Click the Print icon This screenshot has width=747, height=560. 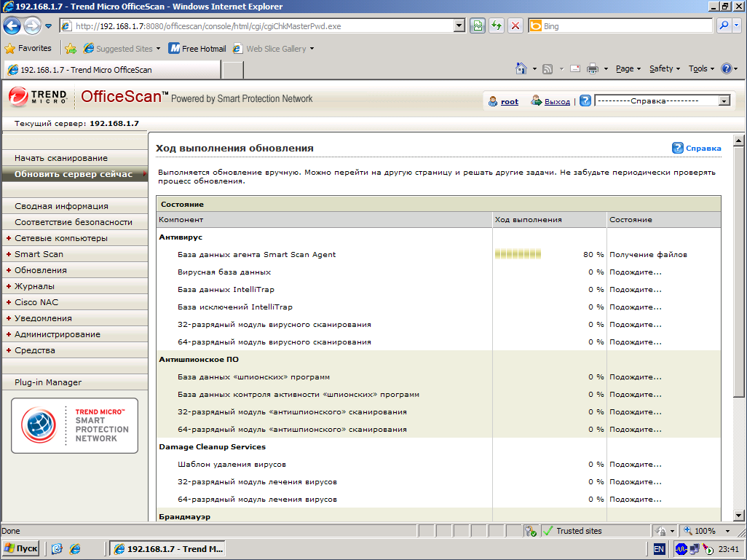point(593,69)
